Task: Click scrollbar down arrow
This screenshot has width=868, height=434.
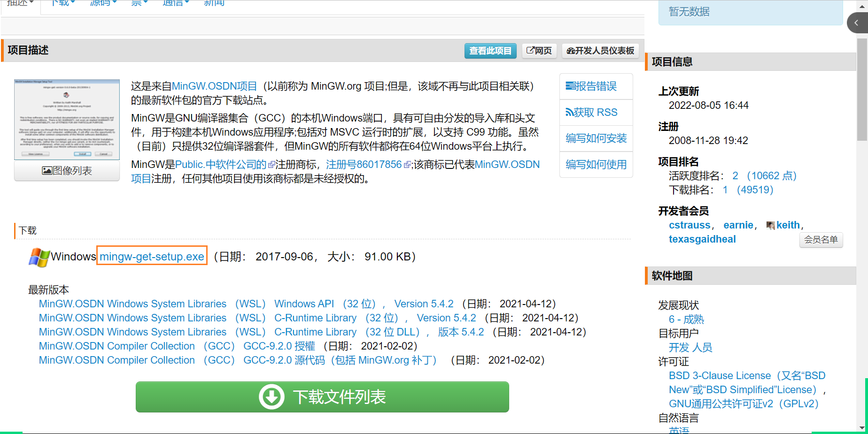Action: click(862, 428)
